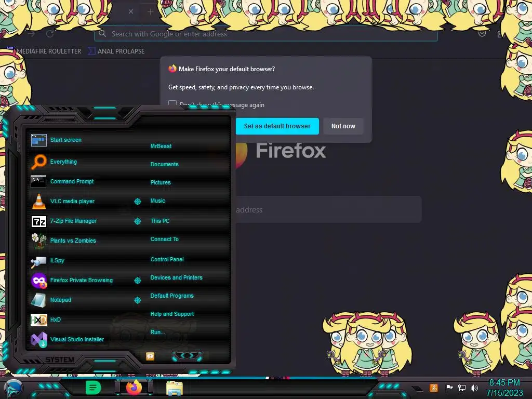Open a new Firefox tab

(150, 12)
